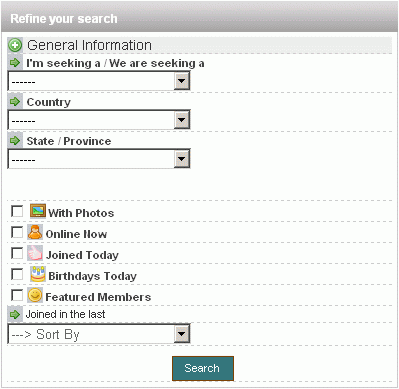
Task: Click the green plus icon beside General Information
Action: pos(15,45)
